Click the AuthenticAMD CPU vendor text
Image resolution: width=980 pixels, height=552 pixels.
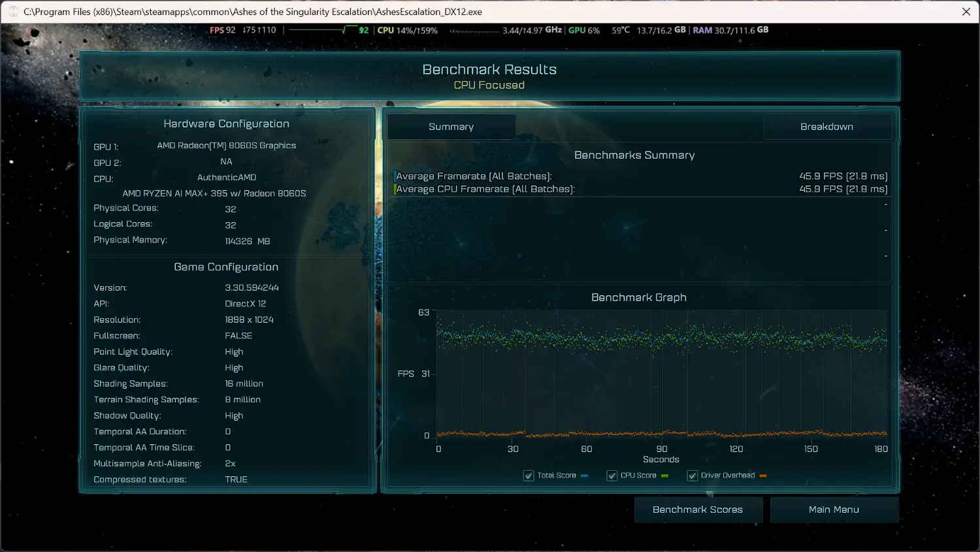tap(227, 178)
